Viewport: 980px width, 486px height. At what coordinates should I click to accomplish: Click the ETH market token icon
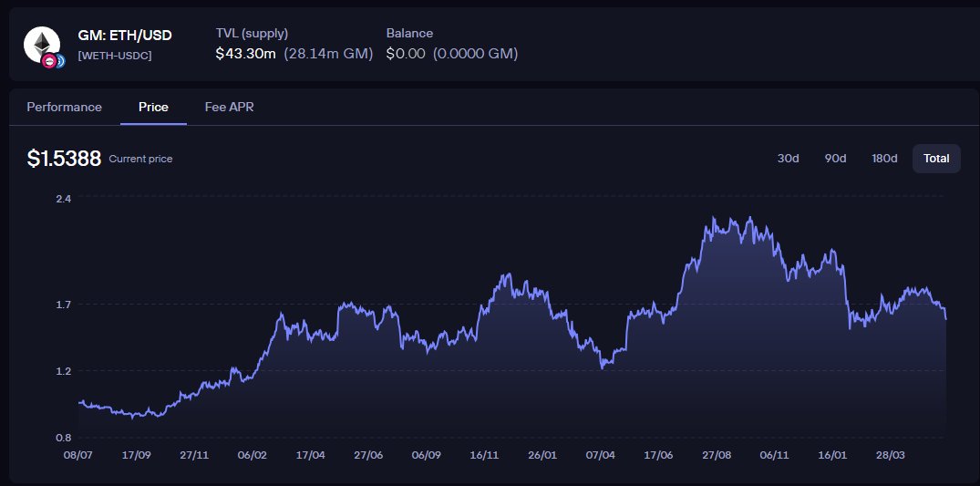(43, 46)
